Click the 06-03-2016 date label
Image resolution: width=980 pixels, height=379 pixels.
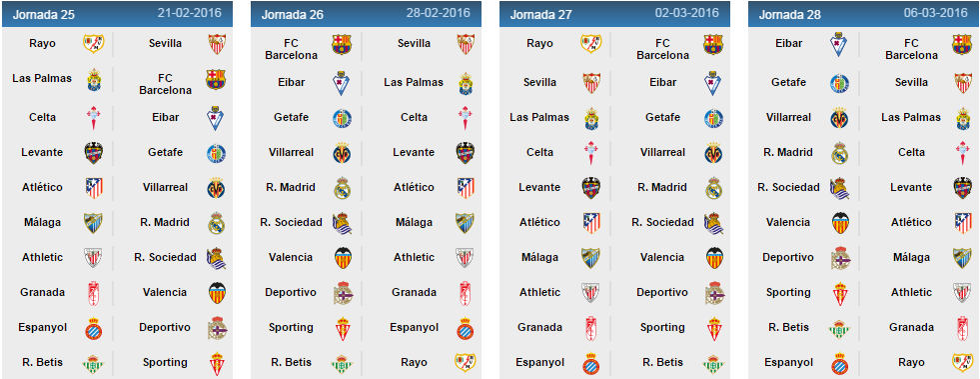[x=942, y=13]
